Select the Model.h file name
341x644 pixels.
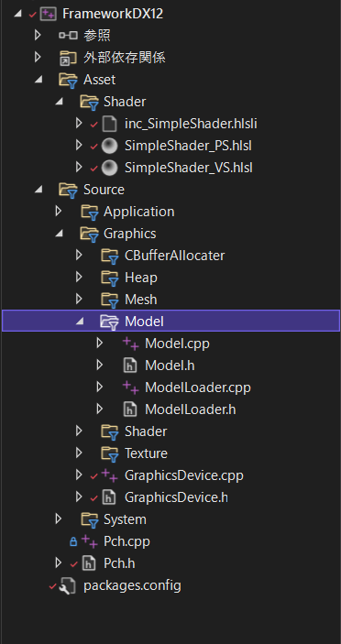click(170, 366)
